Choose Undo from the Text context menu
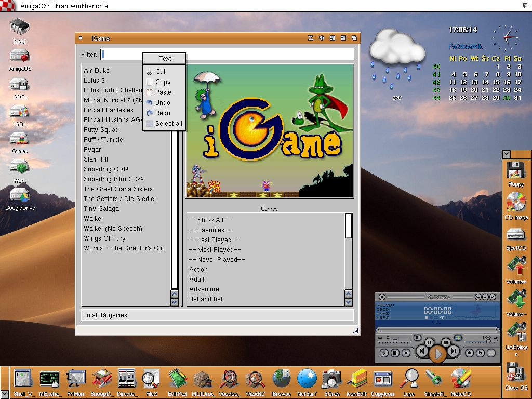Image resolution: width=532 pixels, height=399 pixels. click(164, 103)
